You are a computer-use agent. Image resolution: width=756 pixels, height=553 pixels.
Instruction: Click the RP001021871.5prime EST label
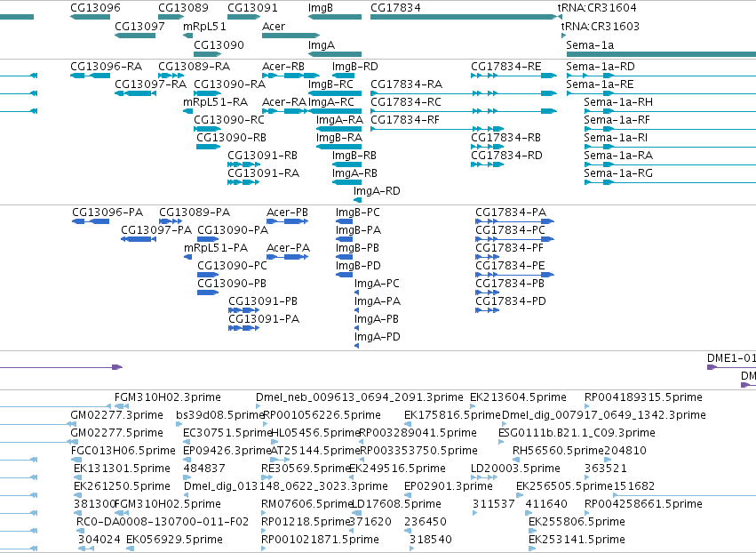(320, 540)
